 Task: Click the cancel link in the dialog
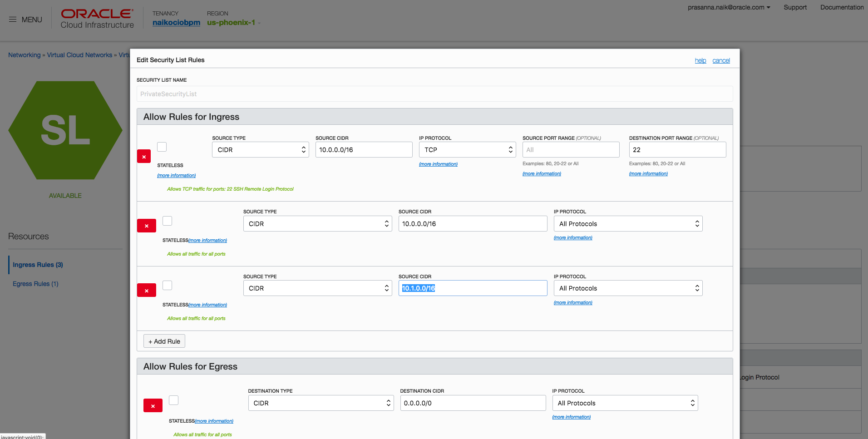coord(721,60)
